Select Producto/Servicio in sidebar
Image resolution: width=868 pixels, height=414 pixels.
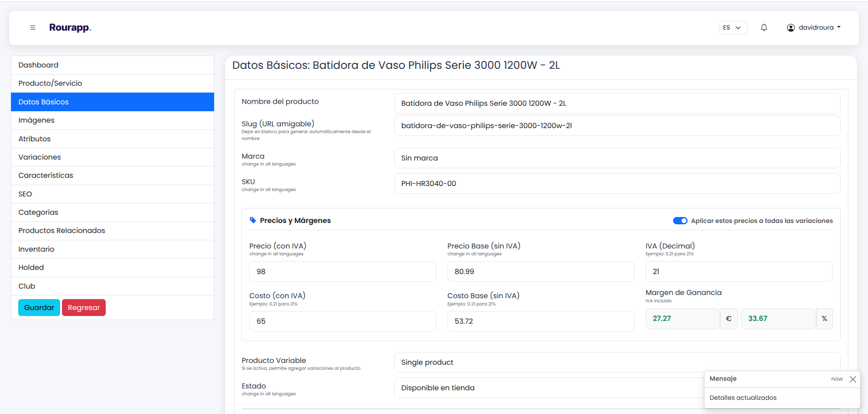(x=113, y=83)
